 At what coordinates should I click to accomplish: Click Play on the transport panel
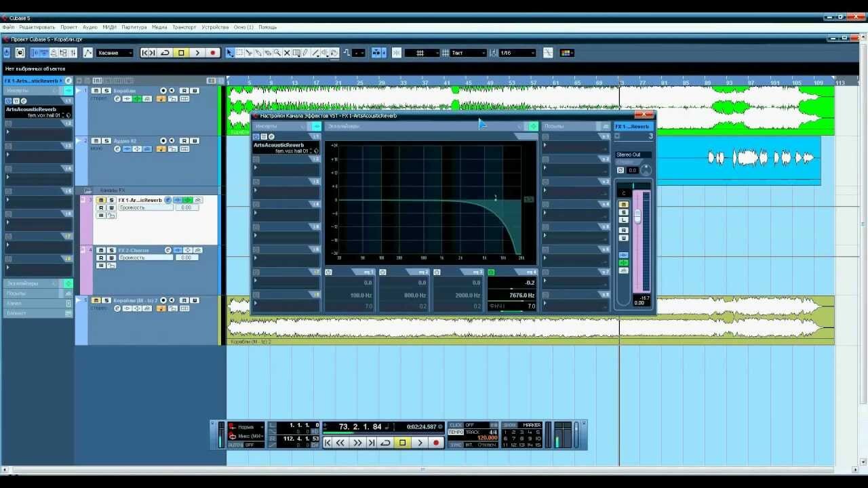pos(420,443)
